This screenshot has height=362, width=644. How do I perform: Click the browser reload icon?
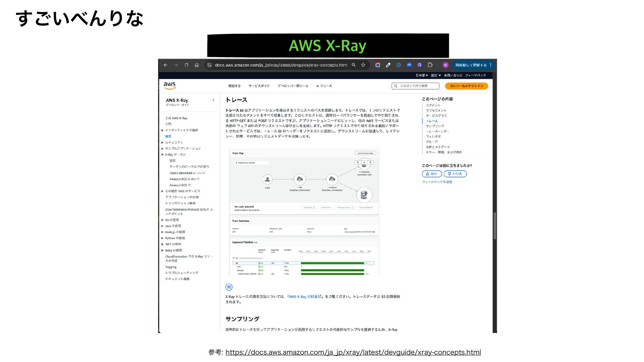(x=186, y=65)
